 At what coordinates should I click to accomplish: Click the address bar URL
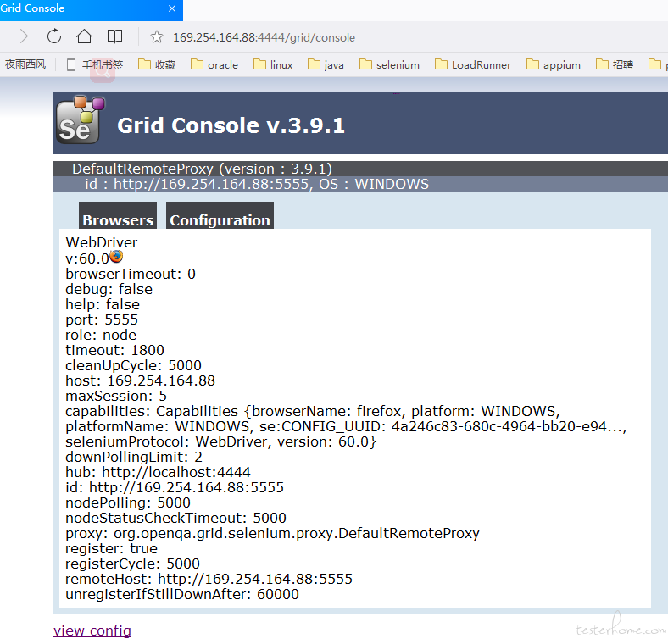[264, 38]
